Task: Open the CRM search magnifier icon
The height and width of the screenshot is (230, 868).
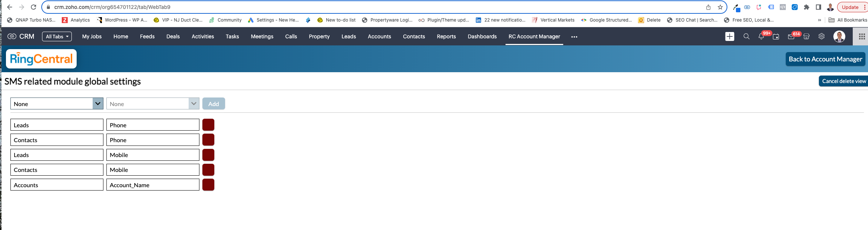Action: (x=746, y=36)
